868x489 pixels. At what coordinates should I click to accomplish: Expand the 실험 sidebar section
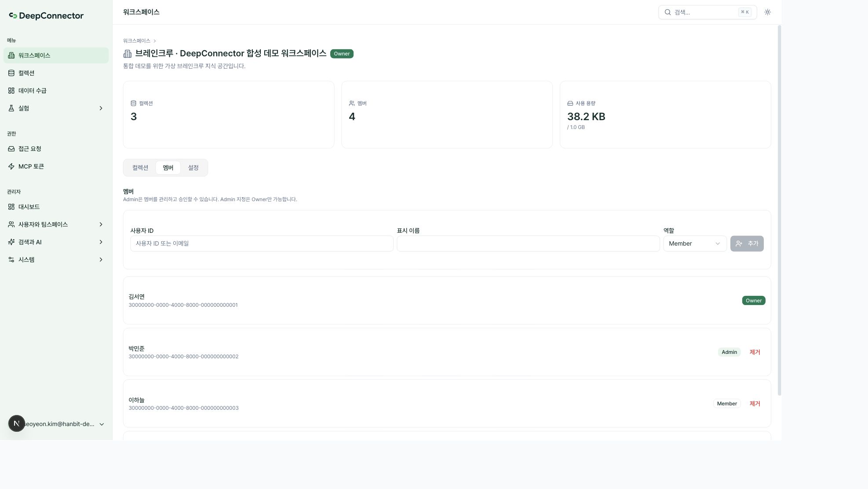click(101, 108)
